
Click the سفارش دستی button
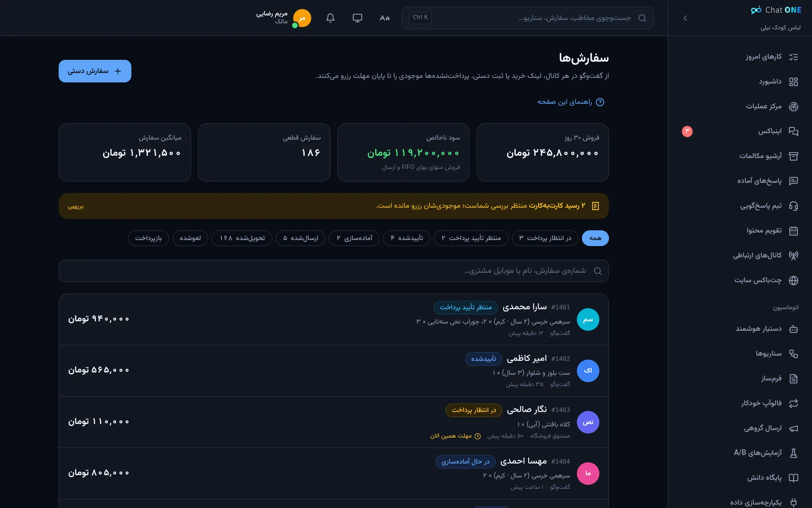coord(95,71)
